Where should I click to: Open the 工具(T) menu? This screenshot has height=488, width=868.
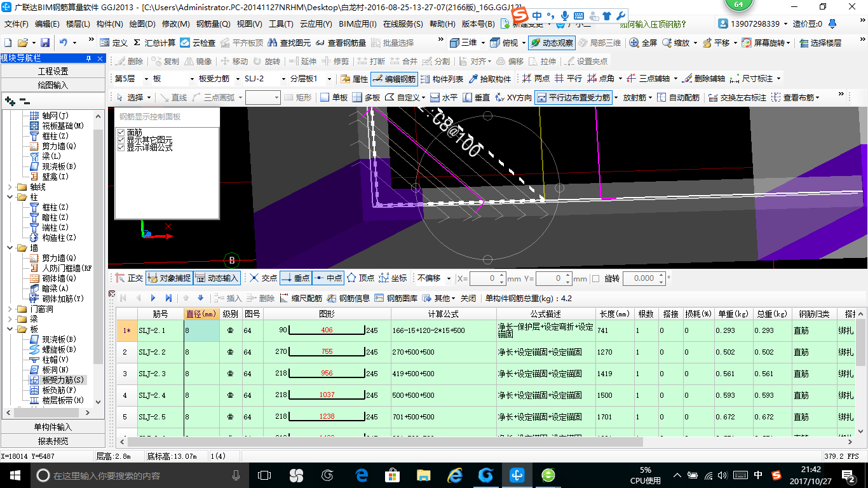[x=281, y=24]
